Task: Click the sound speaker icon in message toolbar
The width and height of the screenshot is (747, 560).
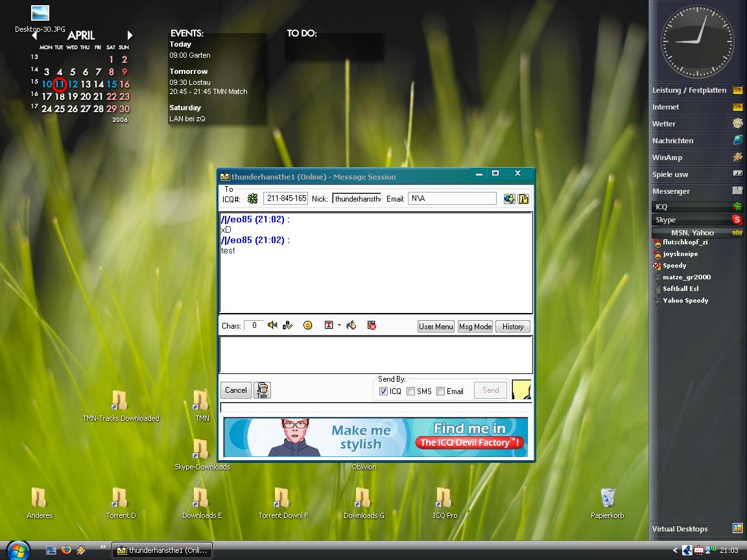Action: [x=272, y=325]
